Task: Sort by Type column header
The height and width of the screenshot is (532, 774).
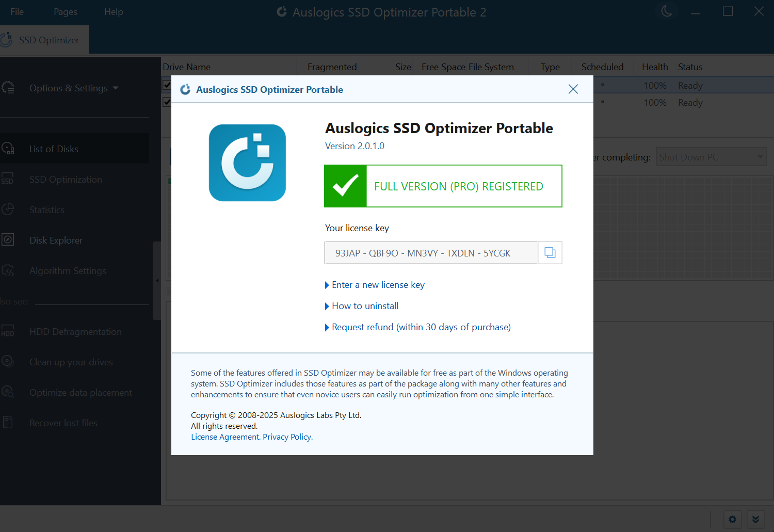Action: coord(550,67)
